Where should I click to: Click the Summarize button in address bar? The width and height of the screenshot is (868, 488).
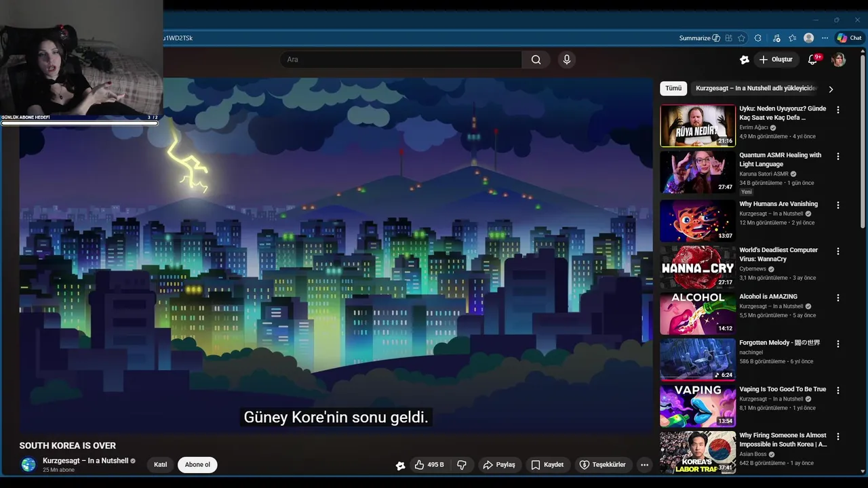[x=699, y=38]
